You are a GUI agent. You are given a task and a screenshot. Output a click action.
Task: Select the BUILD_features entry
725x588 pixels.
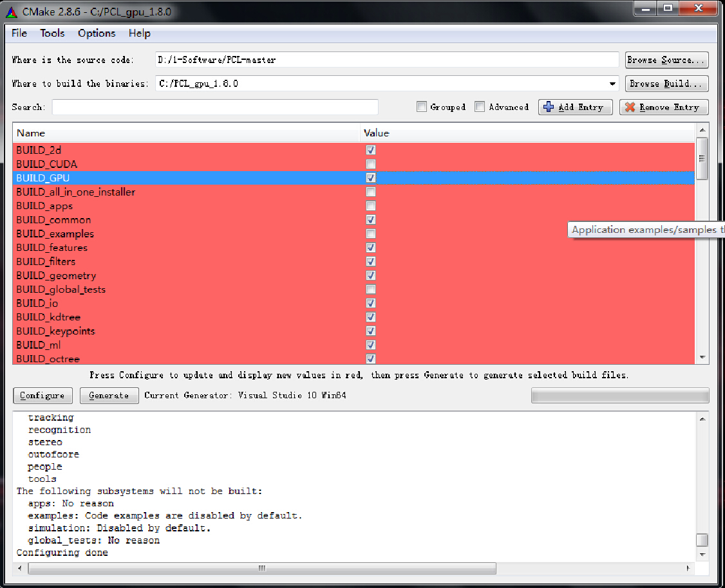pyautogui.click(x=52, y=248)
